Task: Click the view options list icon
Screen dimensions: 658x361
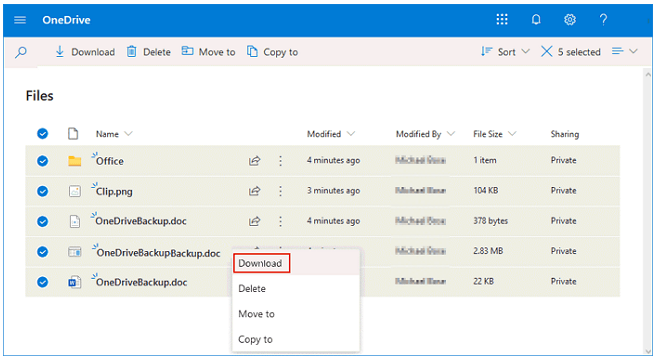Action: (x=617, y=51)
